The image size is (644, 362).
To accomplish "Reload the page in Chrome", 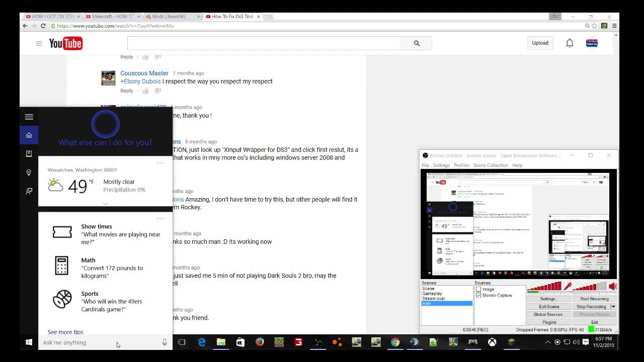I will (43, 26).
